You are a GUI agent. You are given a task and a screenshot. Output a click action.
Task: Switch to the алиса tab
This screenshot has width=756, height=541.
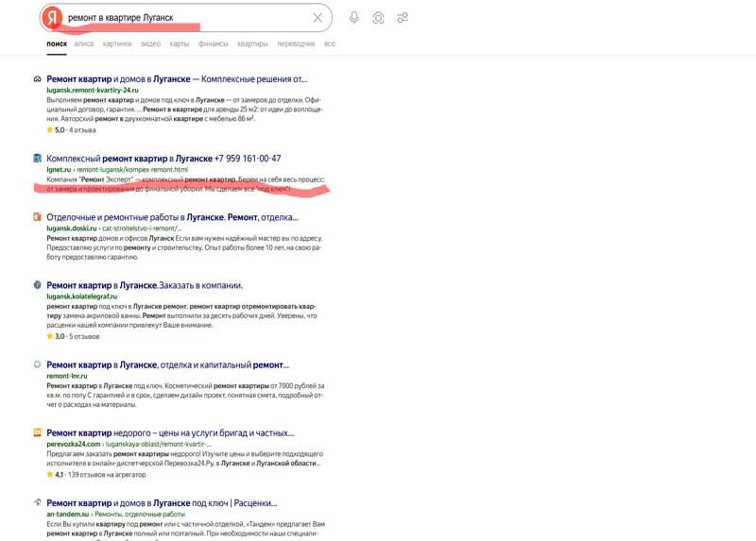pos(84,43)
